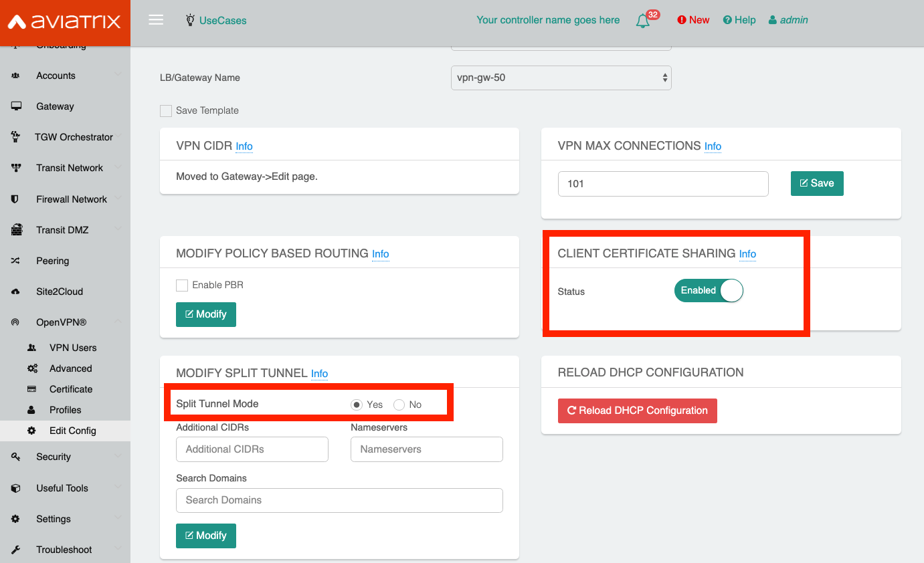Click the Site2Cloud cloud icon

(16, 292)
